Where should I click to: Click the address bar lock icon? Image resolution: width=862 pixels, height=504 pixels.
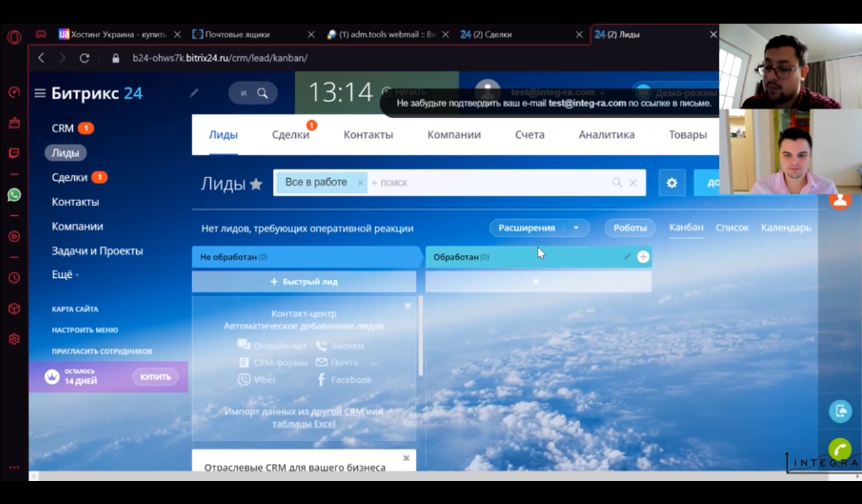coord(116,58)
